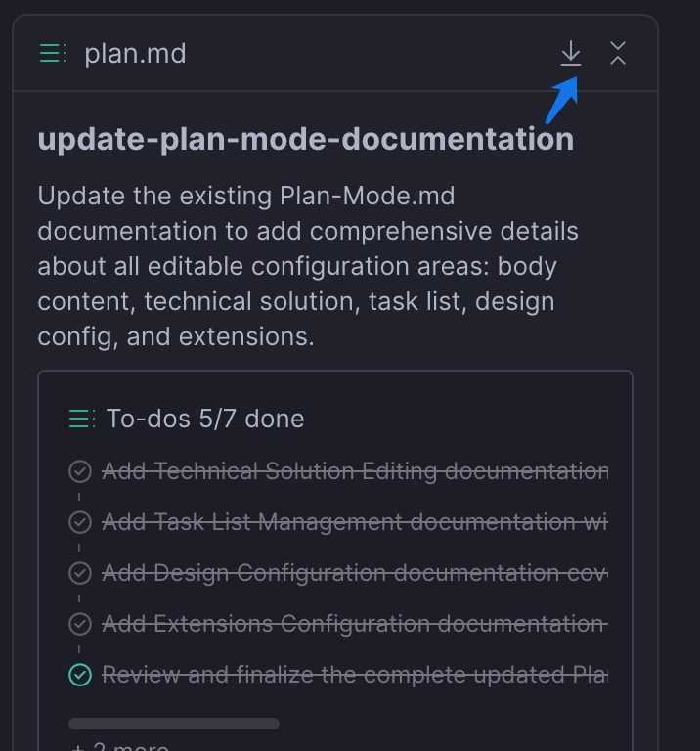Click the plan.md file title
This screenshot has height=751, width=700.
click(135, 53)
